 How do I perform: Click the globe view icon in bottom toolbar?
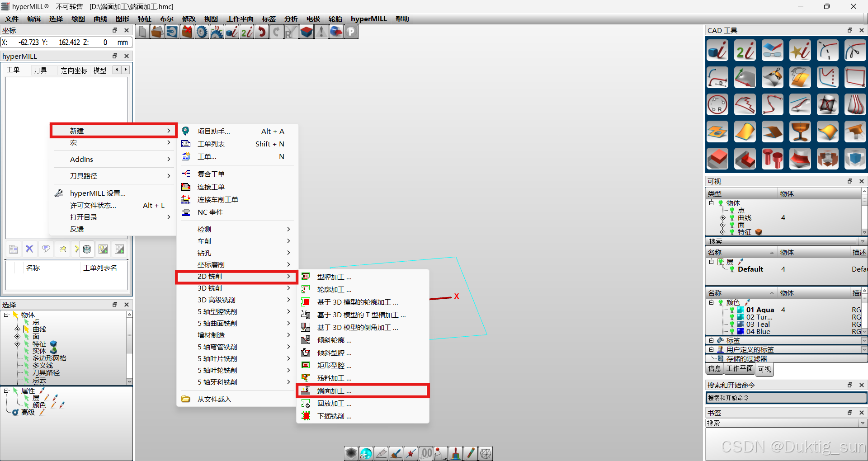[366, 453]
